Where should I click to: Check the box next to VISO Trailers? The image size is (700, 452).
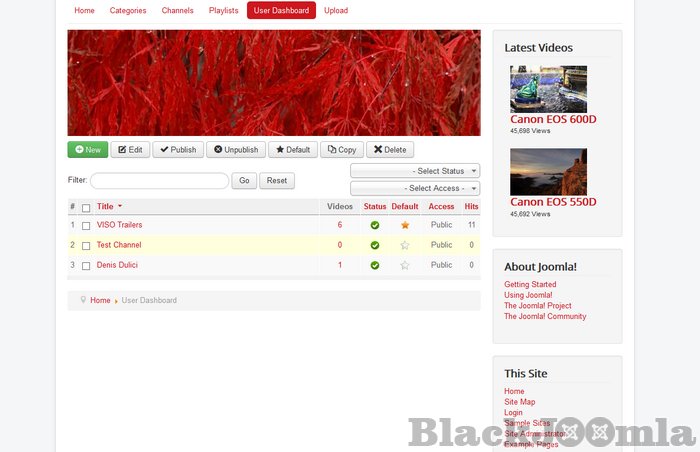tap(86, 226)
